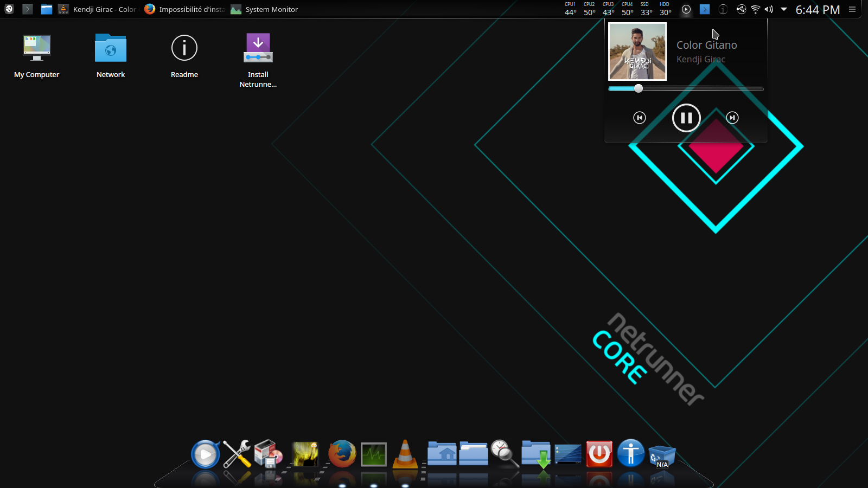This screenshot has height=488, width=868.
Task: Open System Monitor from the dock
Action: pos(374,454)
